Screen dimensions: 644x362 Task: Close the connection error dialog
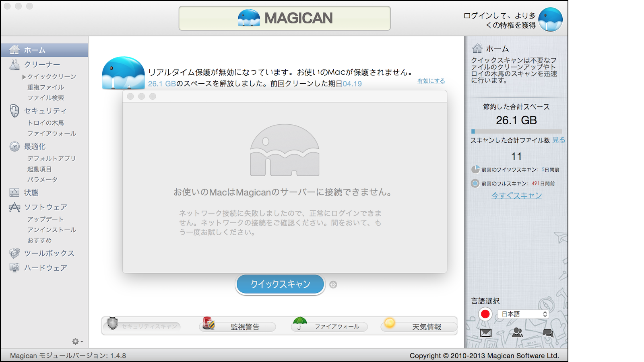[x=130, y=97]
